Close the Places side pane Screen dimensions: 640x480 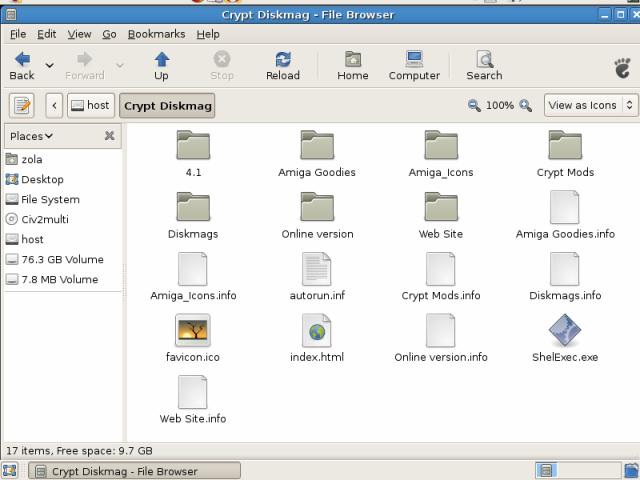pyautogui.click(x=109, y=136)
